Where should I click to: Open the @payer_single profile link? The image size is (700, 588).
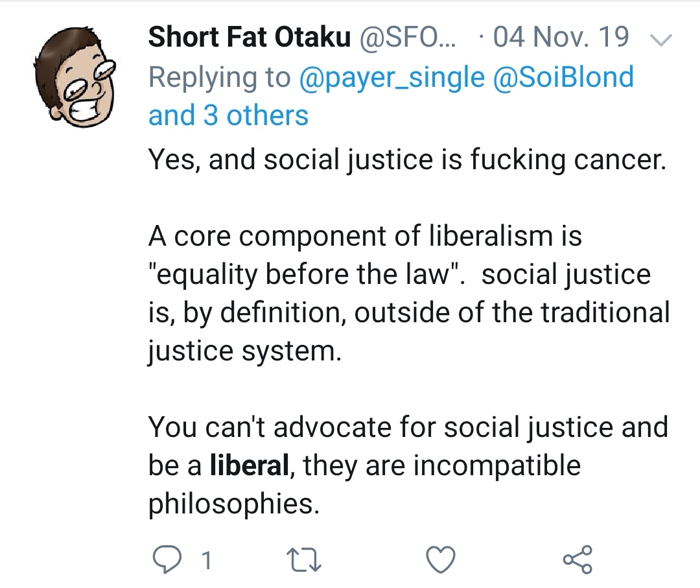coord(391,77)
